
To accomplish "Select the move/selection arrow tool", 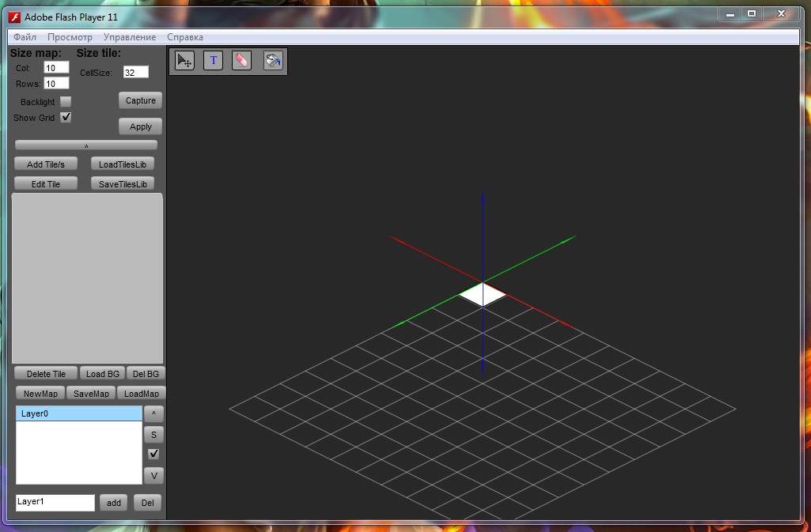I will pos(184,60).
